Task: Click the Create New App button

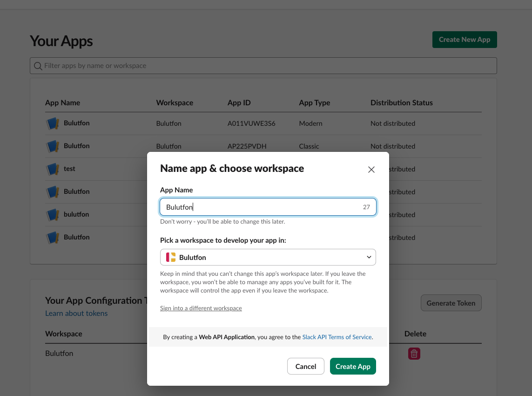Action: [465, 40]
